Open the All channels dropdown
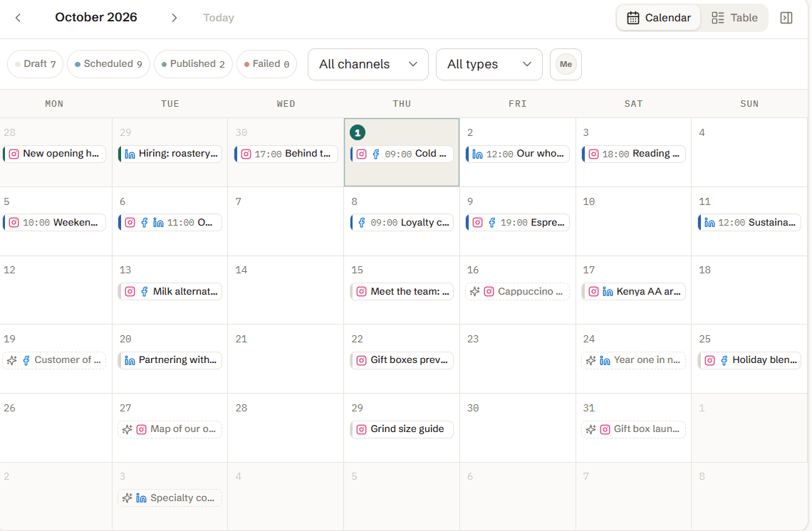 coord(368,64)
